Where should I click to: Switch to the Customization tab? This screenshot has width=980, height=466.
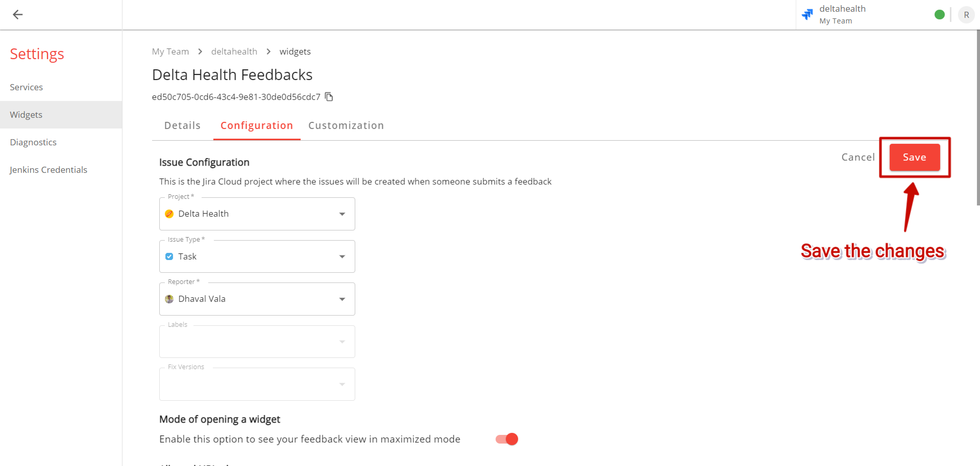pos(346,125)
